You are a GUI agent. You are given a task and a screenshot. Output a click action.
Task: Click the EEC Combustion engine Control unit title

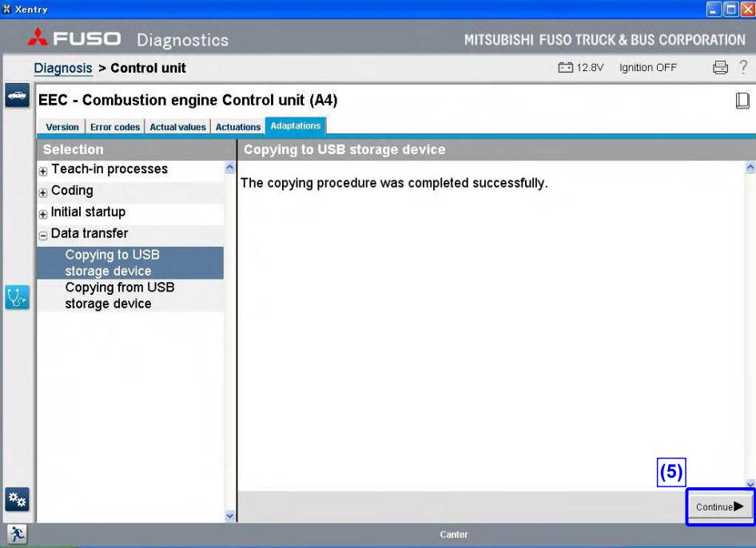click(x=188, y=100)
